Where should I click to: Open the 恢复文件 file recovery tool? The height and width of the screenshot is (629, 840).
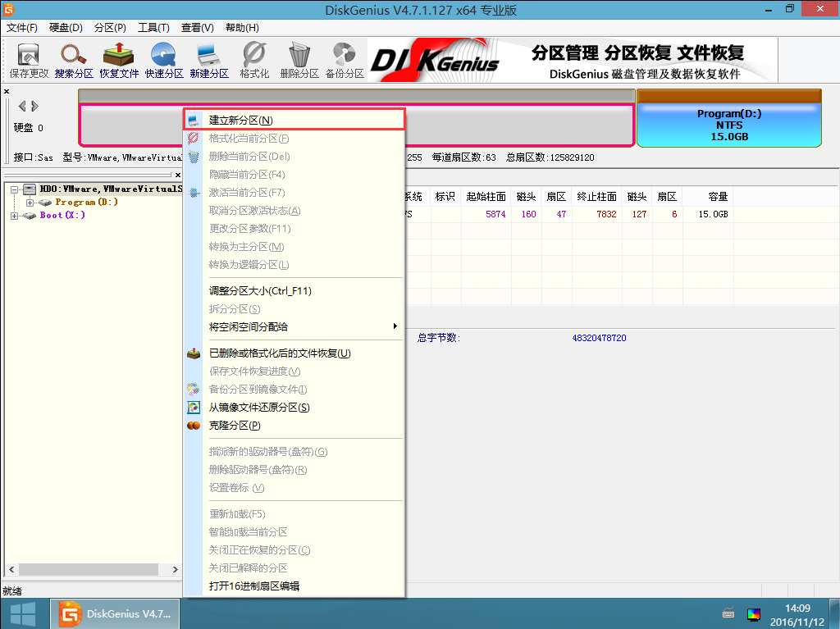pyautogui.click(x=119, y=61)
